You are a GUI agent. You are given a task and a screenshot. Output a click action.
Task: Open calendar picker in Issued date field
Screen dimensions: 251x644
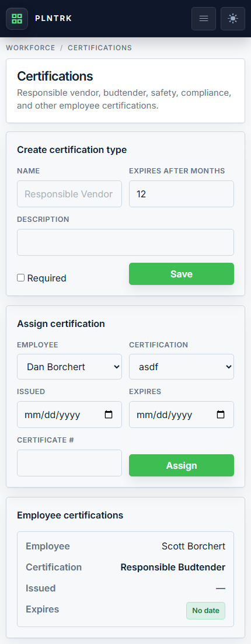point(109,415)
